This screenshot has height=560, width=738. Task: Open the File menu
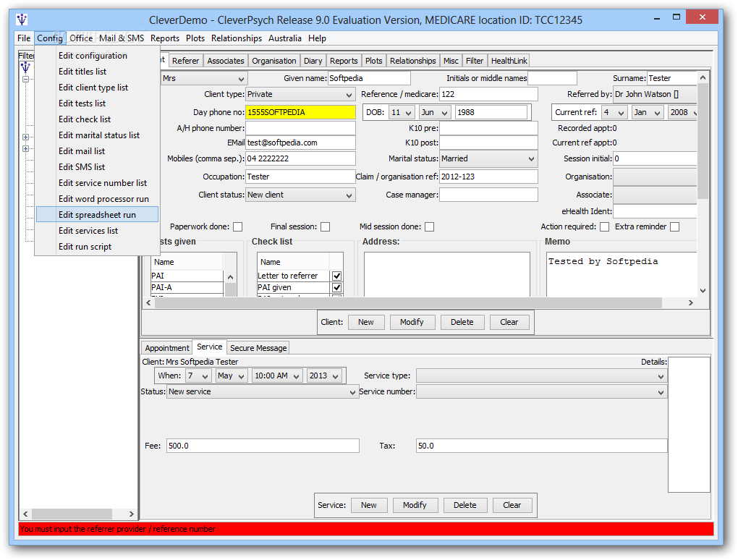tap(24, 38)
